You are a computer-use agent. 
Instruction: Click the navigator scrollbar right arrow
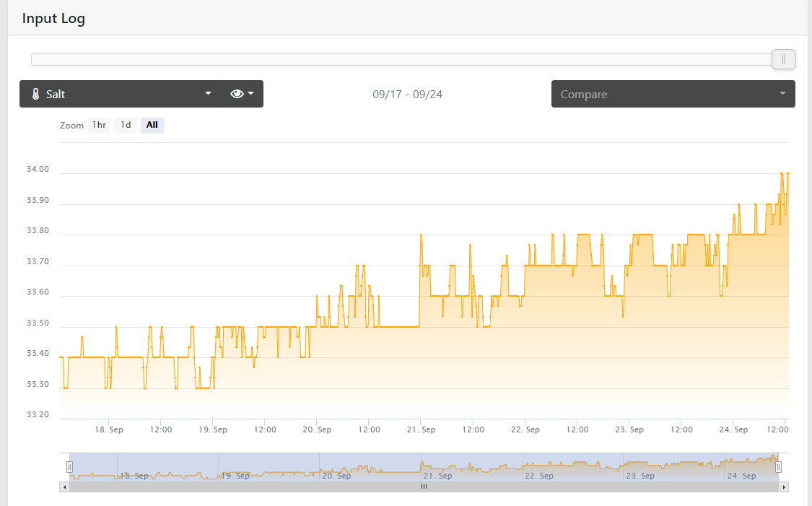click(784, 487)
